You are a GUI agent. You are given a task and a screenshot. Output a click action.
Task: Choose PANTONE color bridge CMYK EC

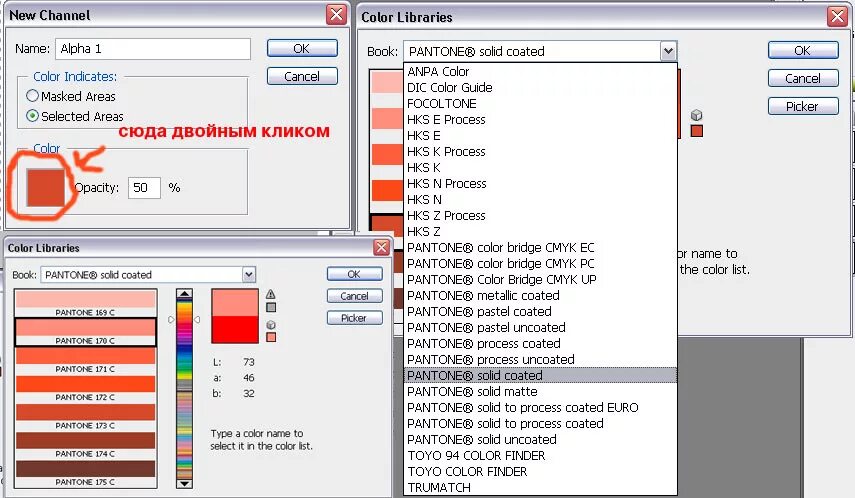(x=540, y=248)
